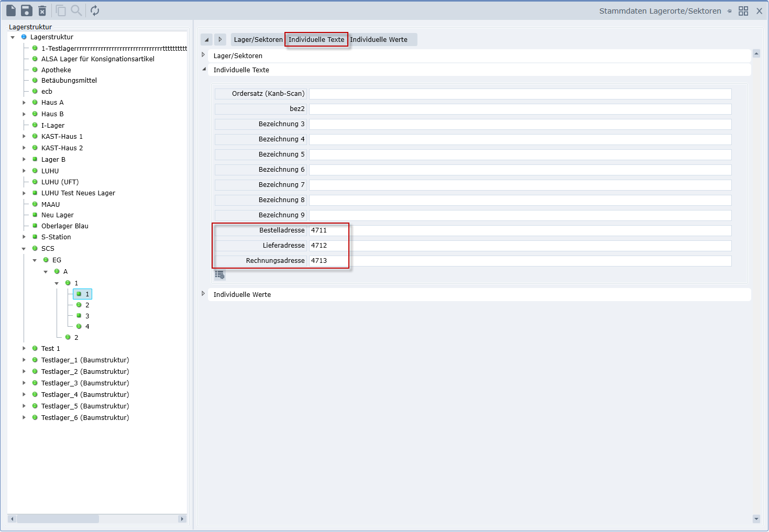This screenshot has height=532, width=769.
Task: Click the tree's horizontal scrollbar right arrow
Action: tap(182, 519)
